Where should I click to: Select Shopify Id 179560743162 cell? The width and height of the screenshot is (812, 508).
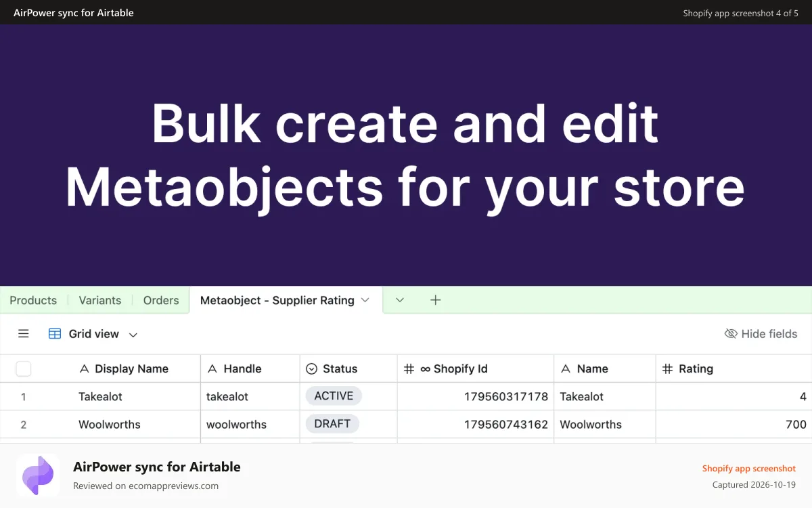476,425
